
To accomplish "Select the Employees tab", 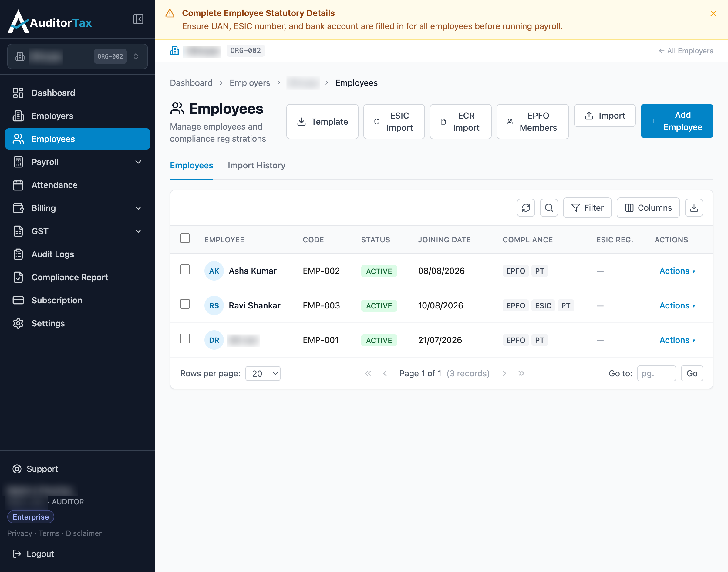I will (191, 165).
